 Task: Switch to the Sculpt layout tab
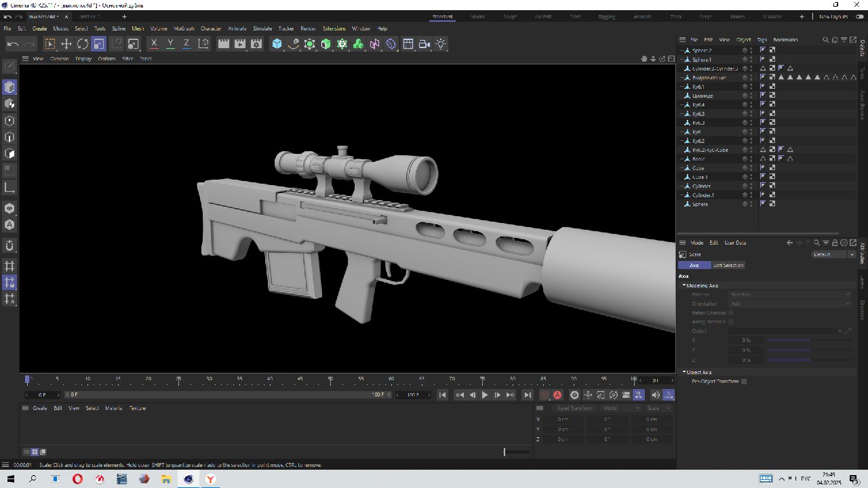[x=509, y=16]
